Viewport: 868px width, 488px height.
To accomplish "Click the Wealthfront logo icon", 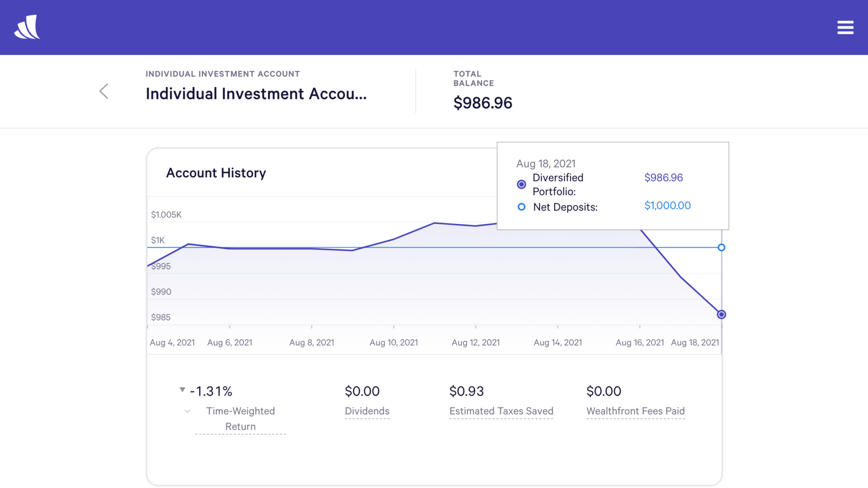I will [x=27, y=27].
